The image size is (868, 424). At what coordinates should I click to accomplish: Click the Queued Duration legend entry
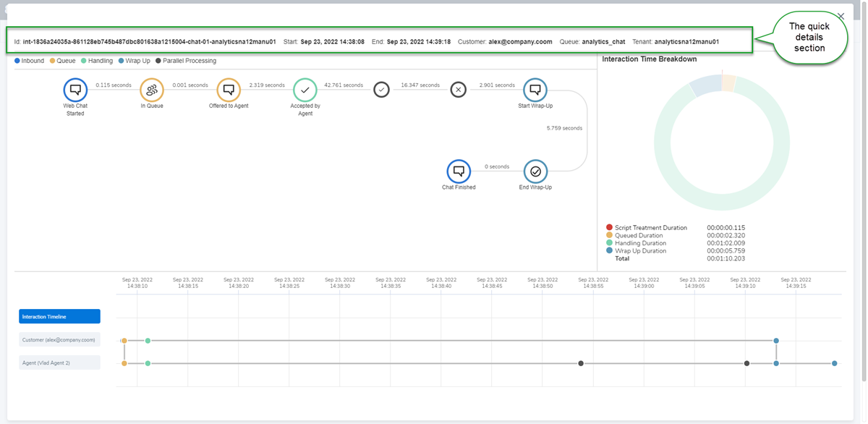(x=634, y=235)
